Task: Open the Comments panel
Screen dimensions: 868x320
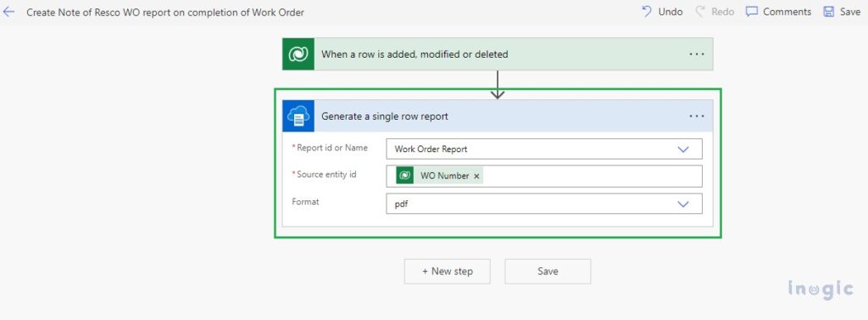Action: (x=778, y=12)
